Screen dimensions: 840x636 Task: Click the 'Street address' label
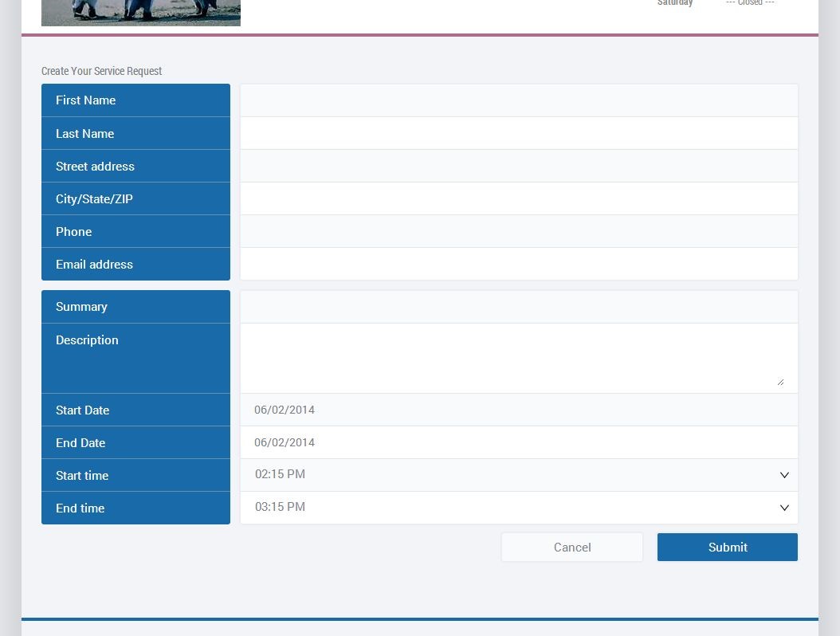point(95,166)
